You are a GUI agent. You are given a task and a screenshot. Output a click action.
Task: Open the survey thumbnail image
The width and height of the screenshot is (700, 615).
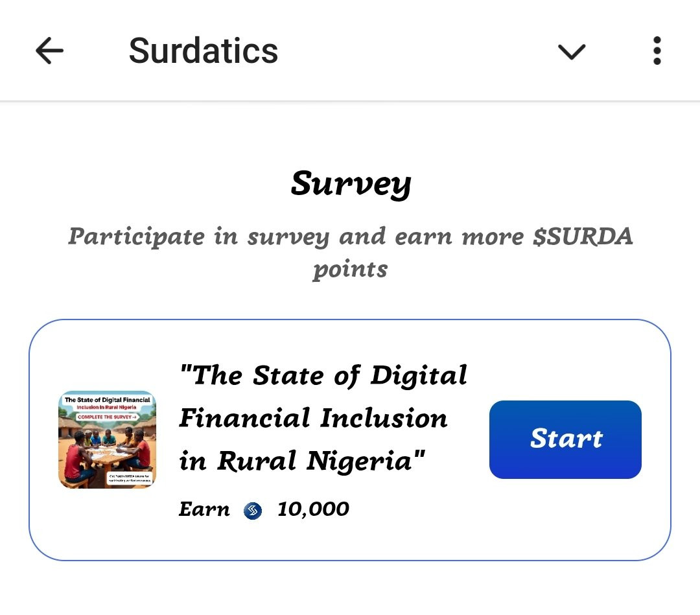point(107,439)
